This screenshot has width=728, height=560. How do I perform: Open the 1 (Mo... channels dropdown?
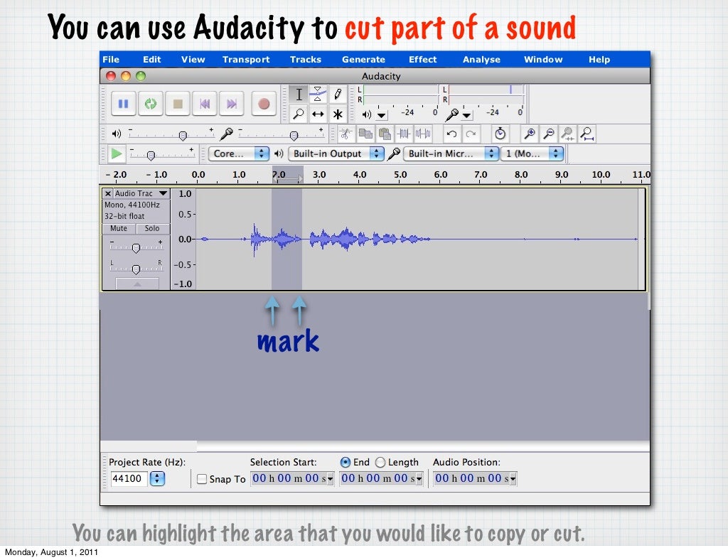(532, 154)
